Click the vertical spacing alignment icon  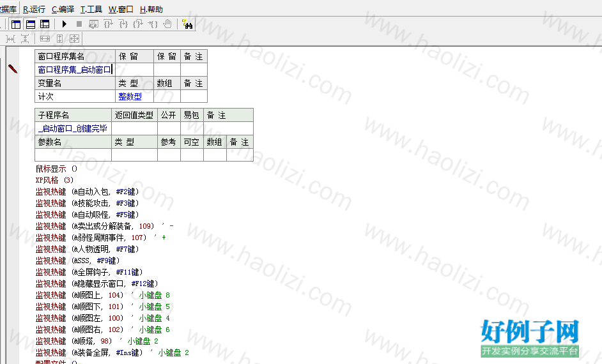(25, 39)
